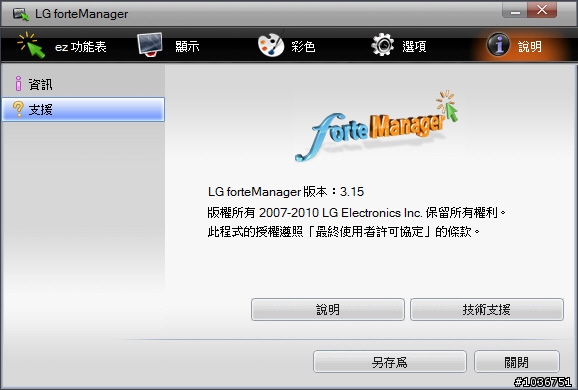
Task: Click the 技術支援 button
Action: coord(487,310)
